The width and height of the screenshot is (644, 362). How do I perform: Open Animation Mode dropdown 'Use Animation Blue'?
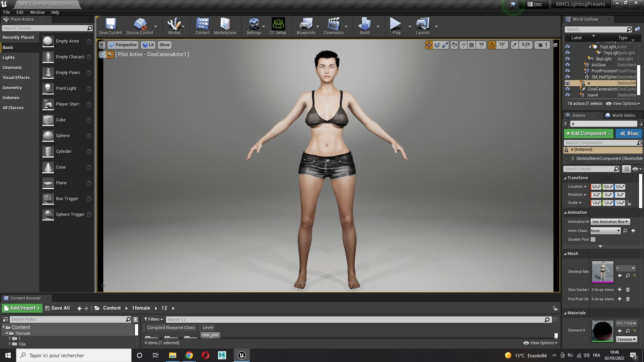610,222
